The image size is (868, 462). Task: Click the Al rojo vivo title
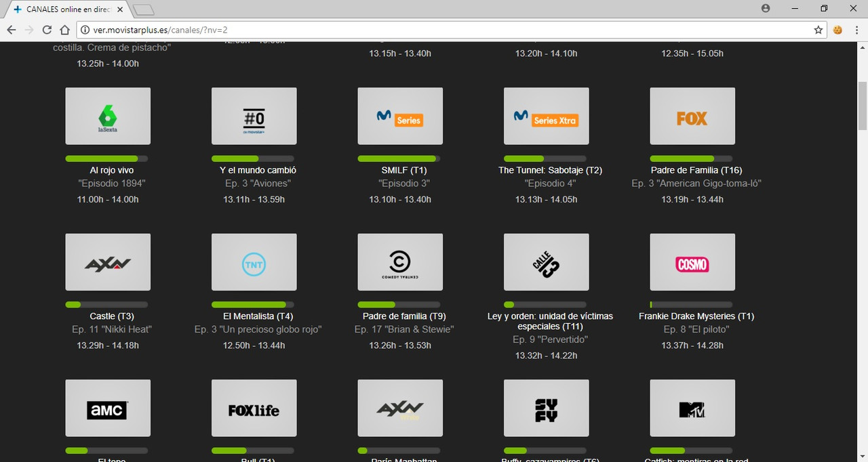click(x=112, y=170)
